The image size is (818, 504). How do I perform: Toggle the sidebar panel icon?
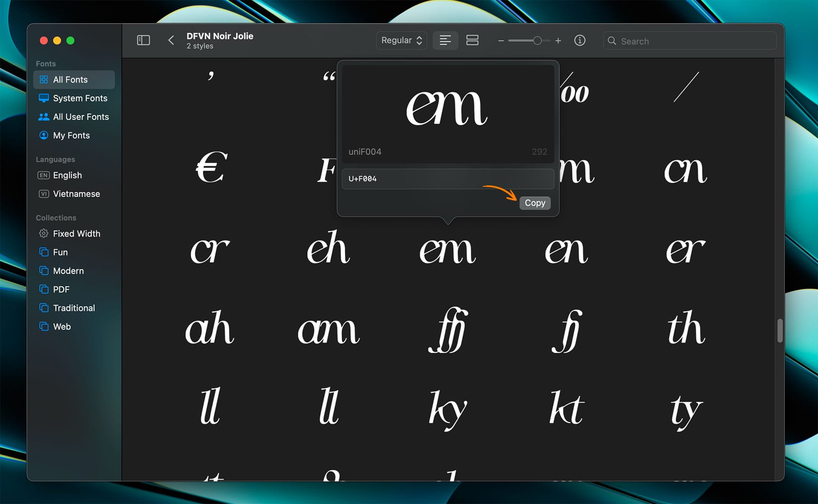143,40
